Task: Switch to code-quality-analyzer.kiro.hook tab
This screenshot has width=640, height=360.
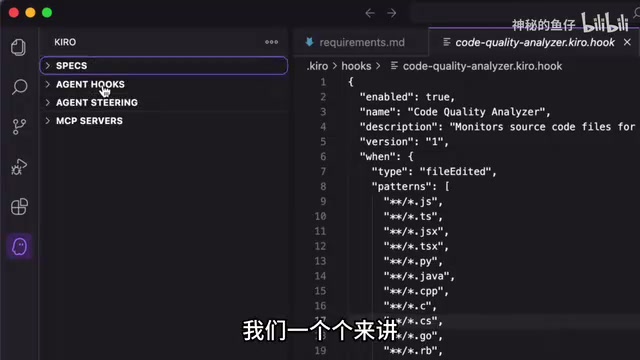Action: [535, 42]
